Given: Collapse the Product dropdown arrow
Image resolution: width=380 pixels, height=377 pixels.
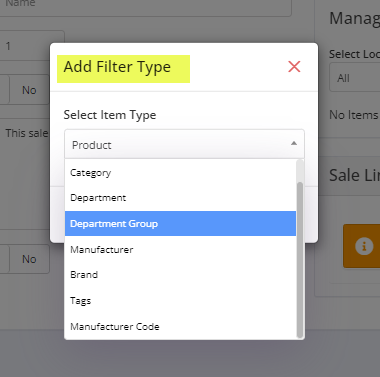Looking at the screenshot, I should click(x=294, y=144).
